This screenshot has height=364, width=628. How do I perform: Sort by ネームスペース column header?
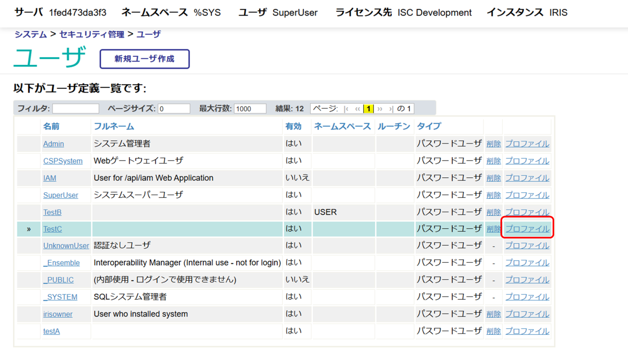342,126
